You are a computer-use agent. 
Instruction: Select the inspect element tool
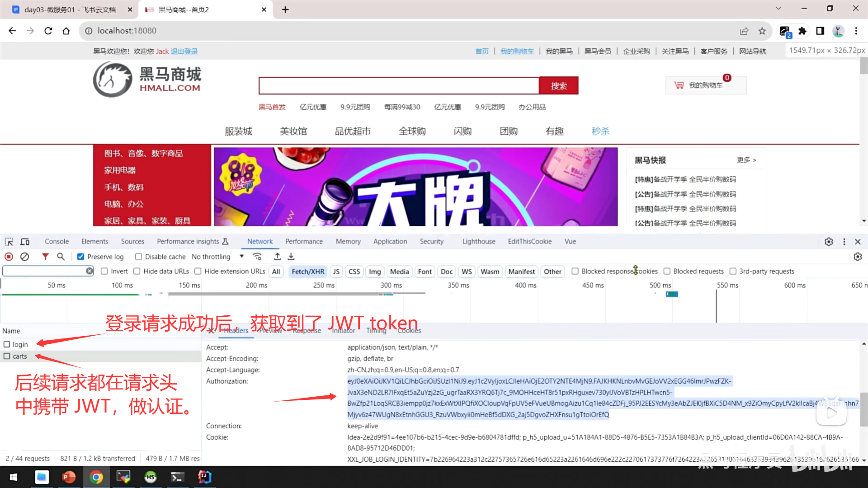(x=8, y=241)
